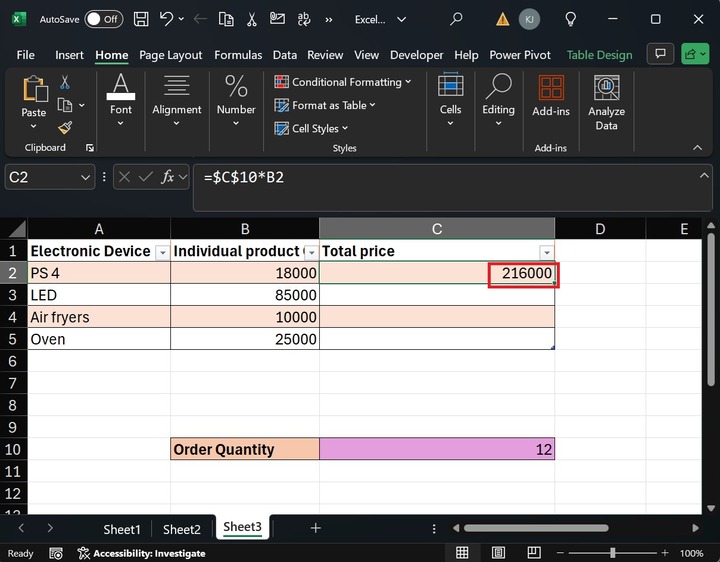Click Accessibility: Investigate in status bar
720x562 pixels.
142,553
